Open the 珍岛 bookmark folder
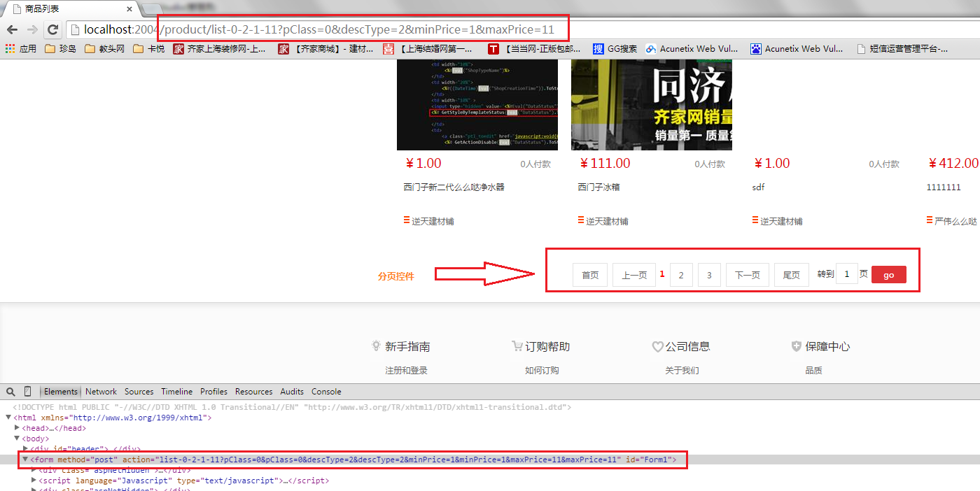Screen dimensions: 980x491 point(60,49)
